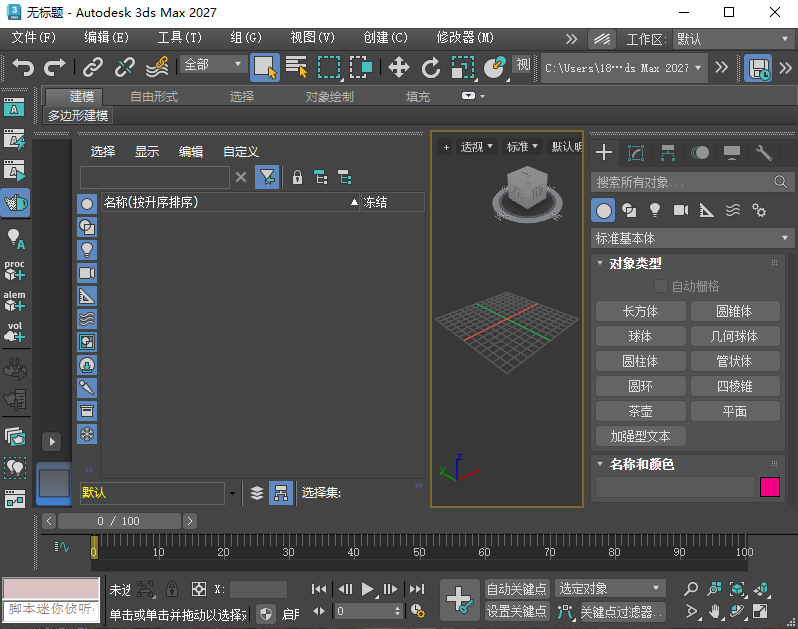Open the Utilities wrench panel icon
This screenshot has width=798, height=629.
tap(764, 153)
